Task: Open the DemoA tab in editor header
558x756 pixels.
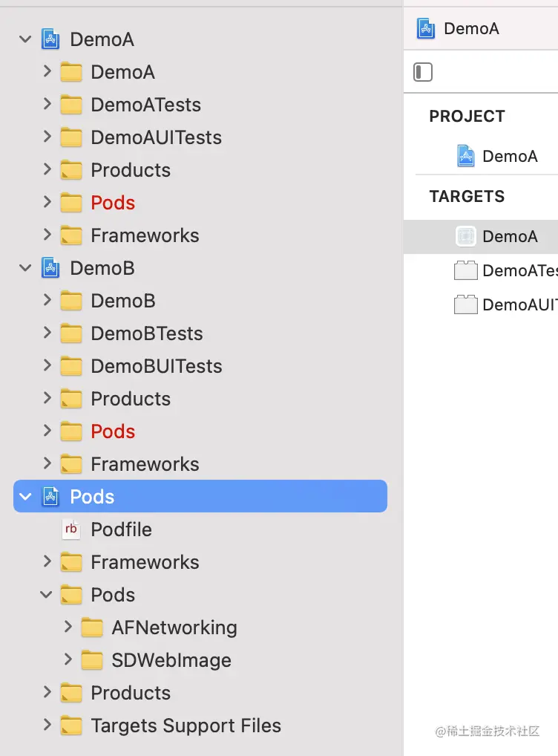Action: click(470, 29)
